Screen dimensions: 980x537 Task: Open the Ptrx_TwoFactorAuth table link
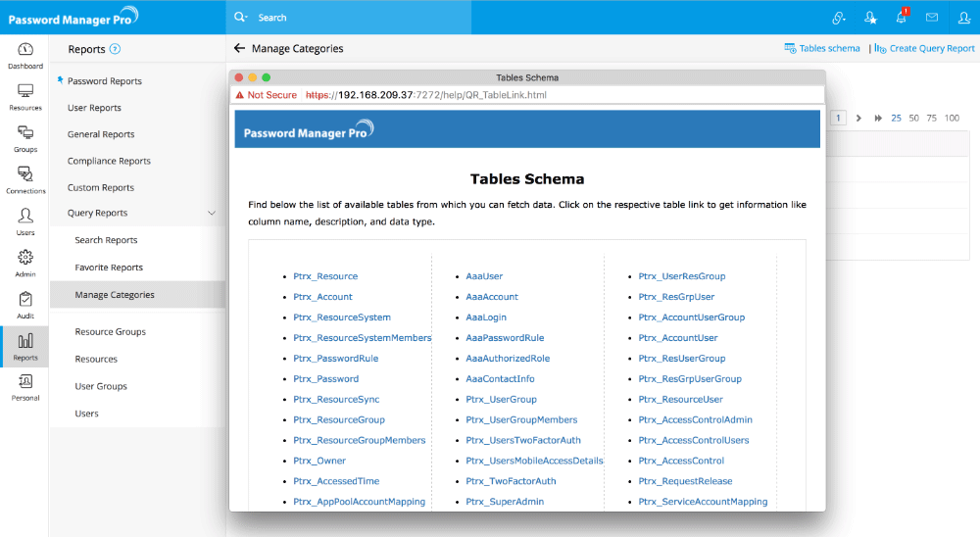(511, 481)
